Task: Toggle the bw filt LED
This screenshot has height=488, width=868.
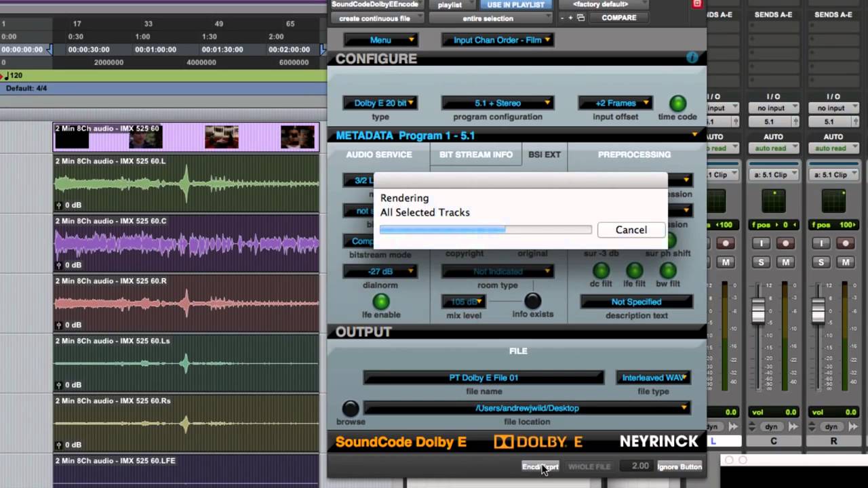Action: point(667,271)
